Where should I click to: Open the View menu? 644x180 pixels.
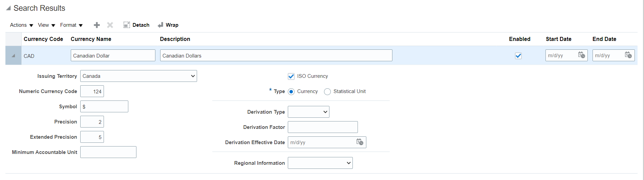pos(46,25)
